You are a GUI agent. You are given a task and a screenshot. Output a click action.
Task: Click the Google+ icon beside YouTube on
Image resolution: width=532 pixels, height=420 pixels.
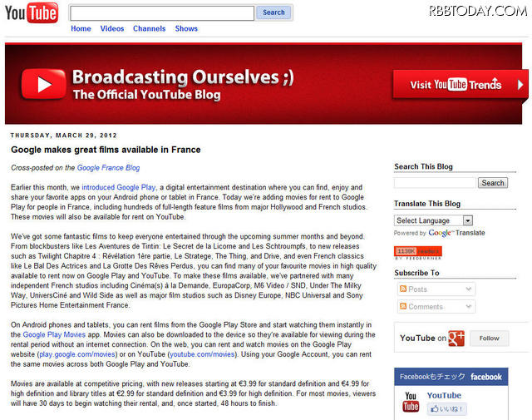coord(456,338)
